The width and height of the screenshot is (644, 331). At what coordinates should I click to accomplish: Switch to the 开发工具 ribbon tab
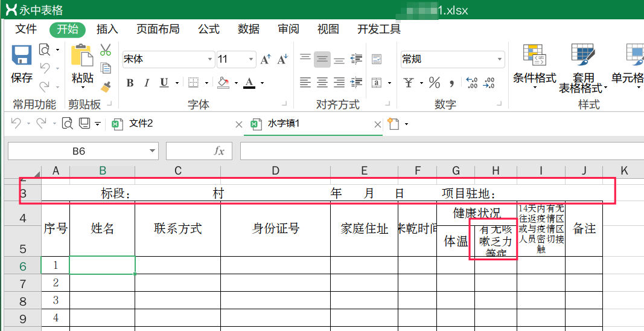coord(378,29)
